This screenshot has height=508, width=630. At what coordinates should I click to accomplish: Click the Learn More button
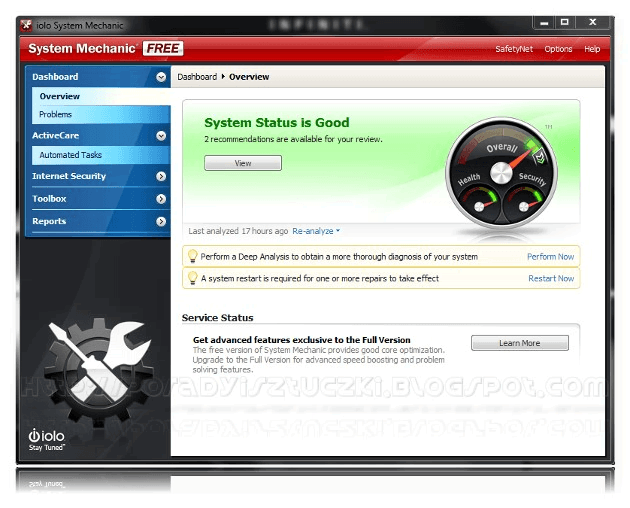pos(520,343)
